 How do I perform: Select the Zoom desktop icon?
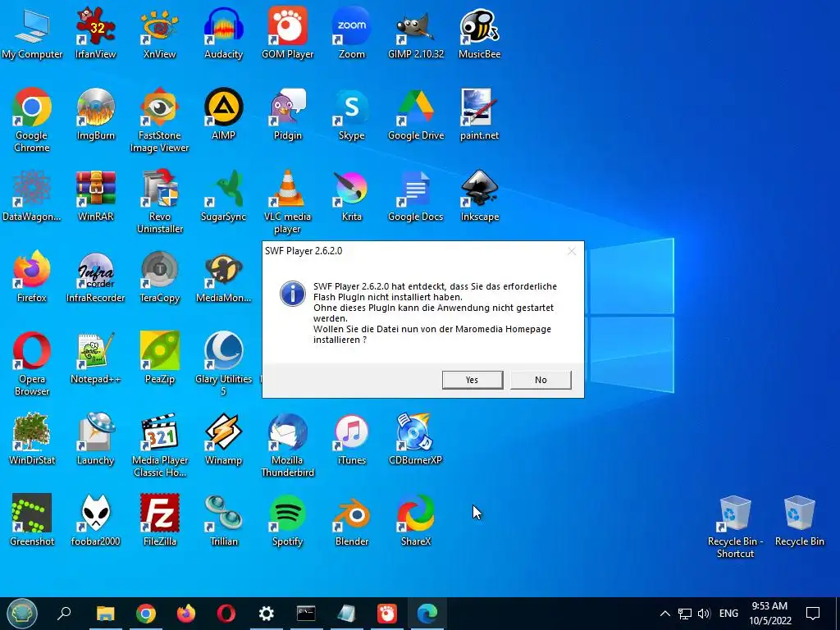click(351, 33)
